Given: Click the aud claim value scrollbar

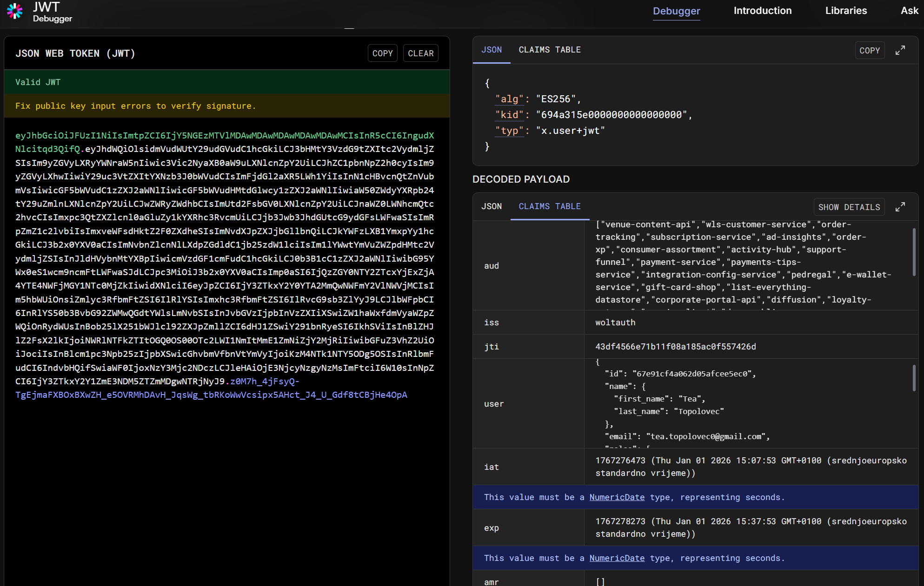Looking at the screenshot, I should [914, 251].
